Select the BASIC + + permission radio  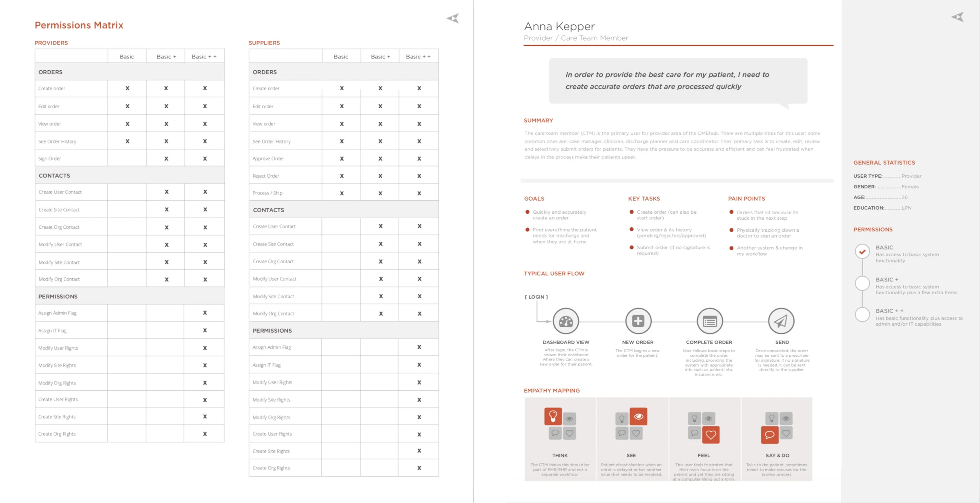[x=862, y=315]
